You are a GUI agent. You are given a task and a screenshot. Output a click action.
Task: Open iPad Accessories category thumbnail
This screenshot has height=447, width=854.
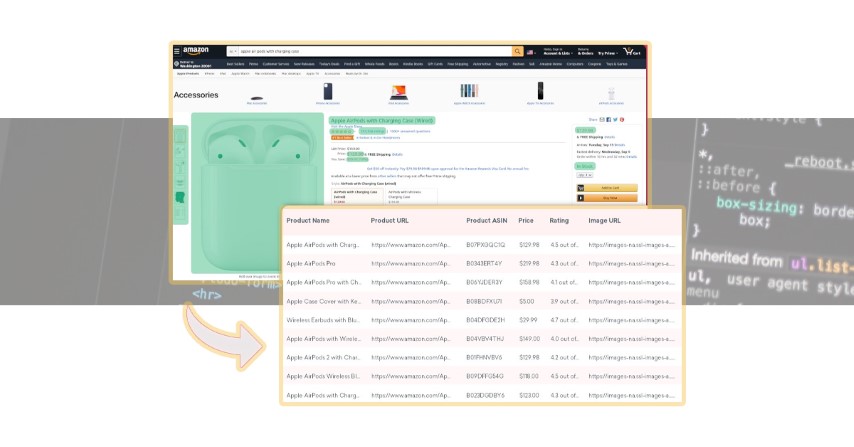(x=399, y=94)
